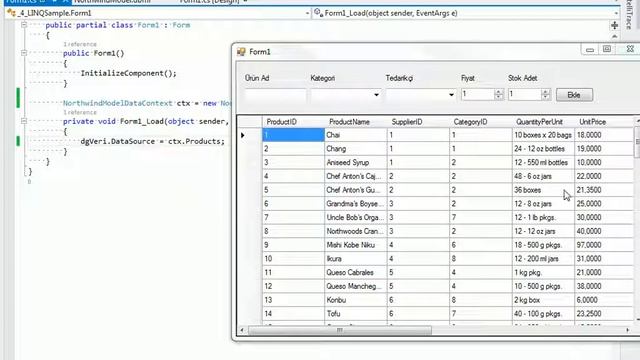The image size is (640, 360).
Task: Click the 1 reference link above Form1_Load
Action: click(x=80, y=112)
